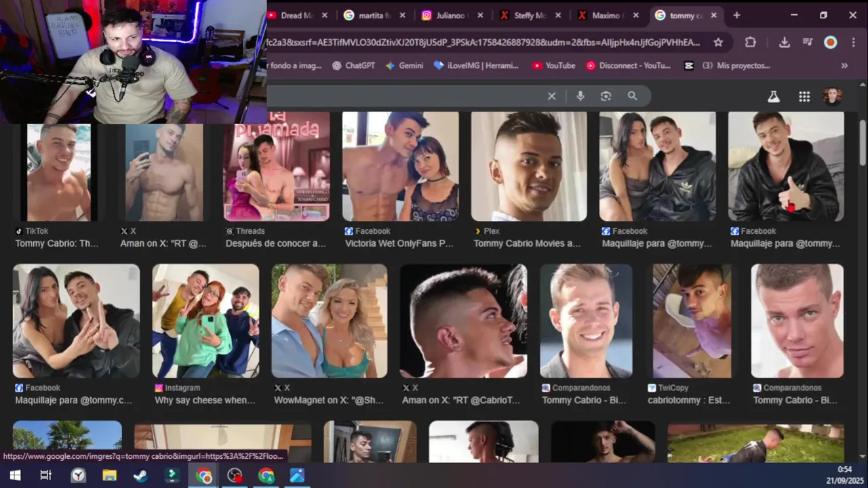868x488 pixels.
Task: Open the TikTok result thumbnail
Action: (58, 172)
